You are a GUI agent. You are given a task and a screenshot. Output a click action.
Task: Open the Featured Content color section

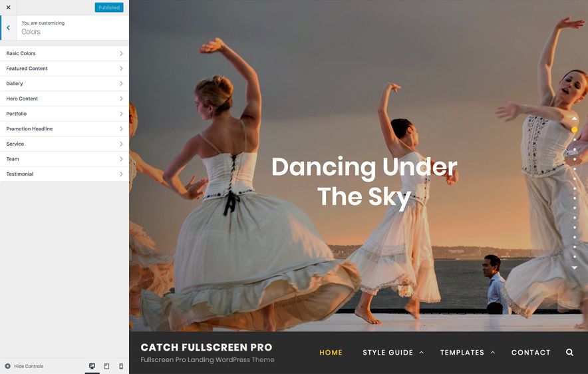tap(65, 69)
